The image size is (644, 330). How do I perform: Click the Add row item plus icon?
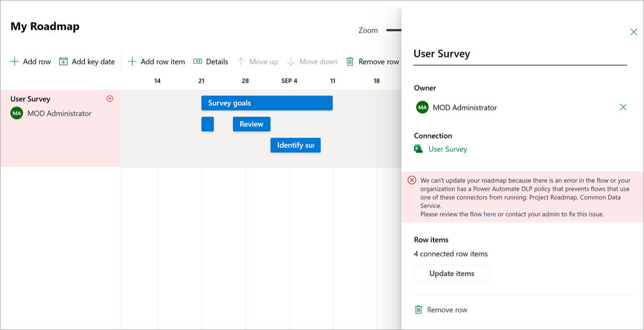(132, 62)
